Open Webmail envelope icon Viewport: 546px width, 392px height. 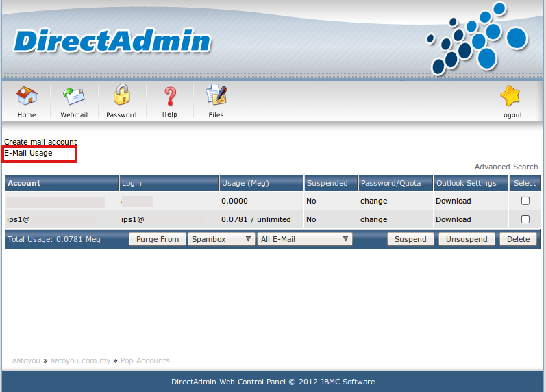[x=74, y=97]
